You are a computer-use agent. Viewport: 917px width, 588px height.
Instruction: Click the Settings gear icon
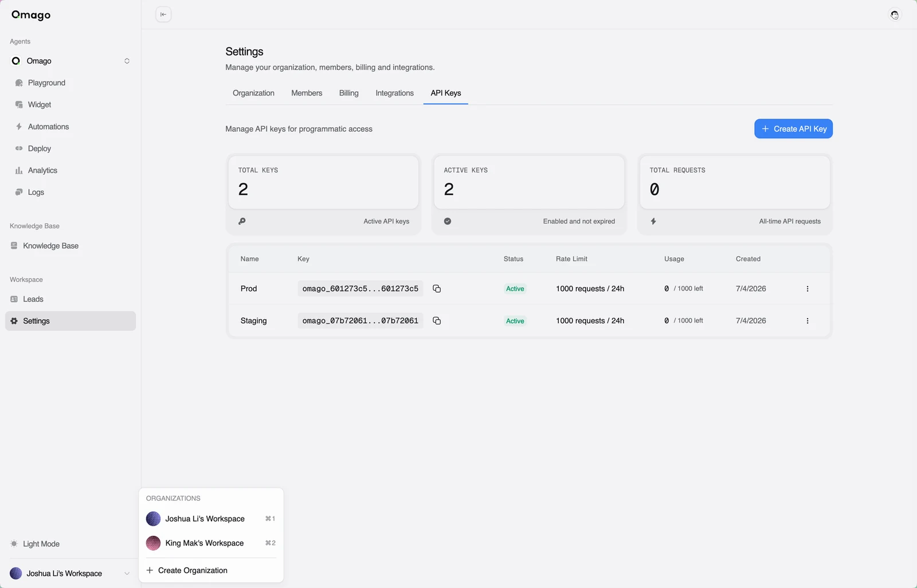tap(14, 321)
